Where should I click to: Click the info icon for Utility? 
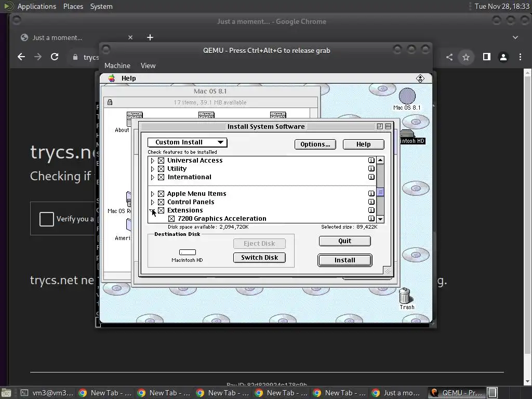coord(371,169)
